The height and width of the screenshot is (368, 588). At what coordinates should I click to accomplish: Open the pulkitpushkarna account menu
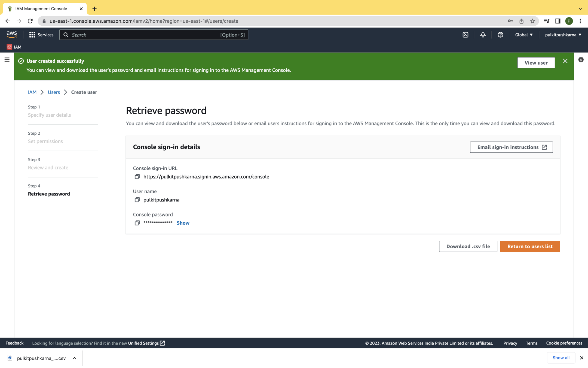563,35
